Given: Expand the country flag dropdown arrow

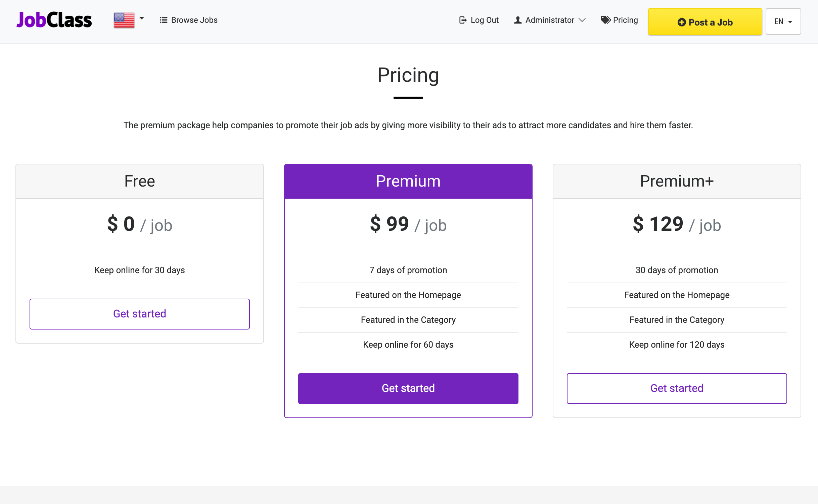Looking at the screenshot, I should [x=142, y=18].
